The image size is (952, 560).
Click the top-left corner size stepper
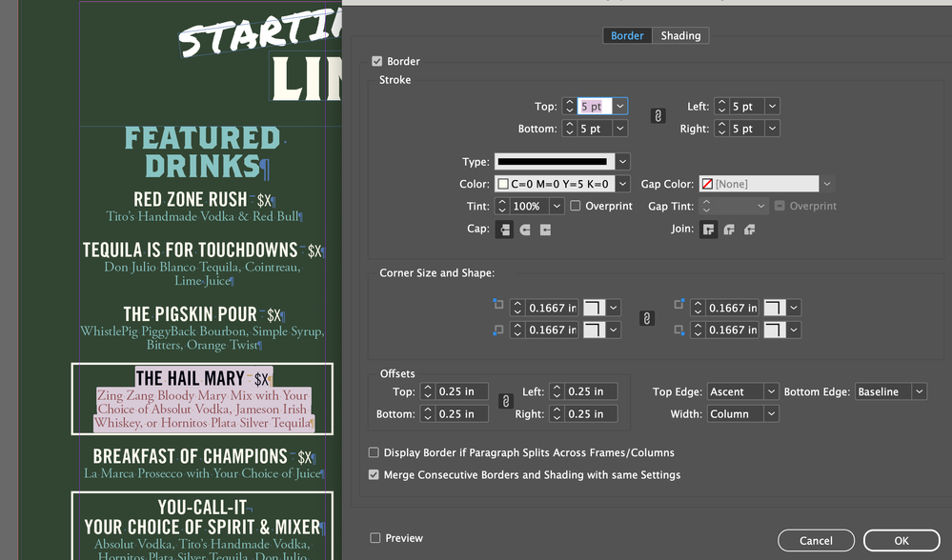pos(517,308)
